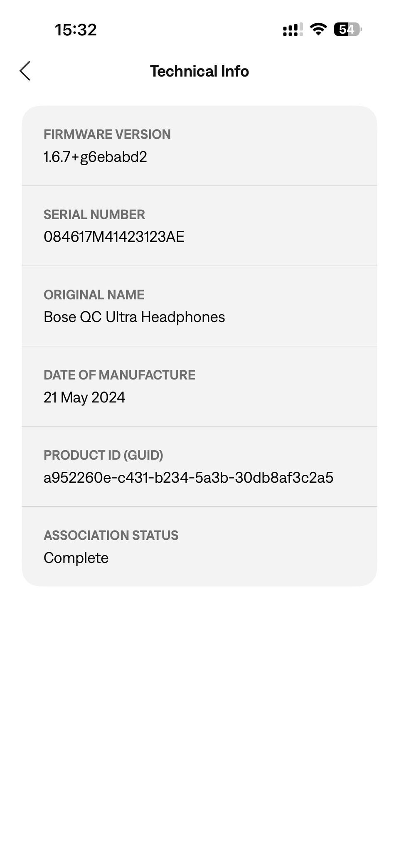
Task: Tap the Complete status value
Action: [76, 558]
